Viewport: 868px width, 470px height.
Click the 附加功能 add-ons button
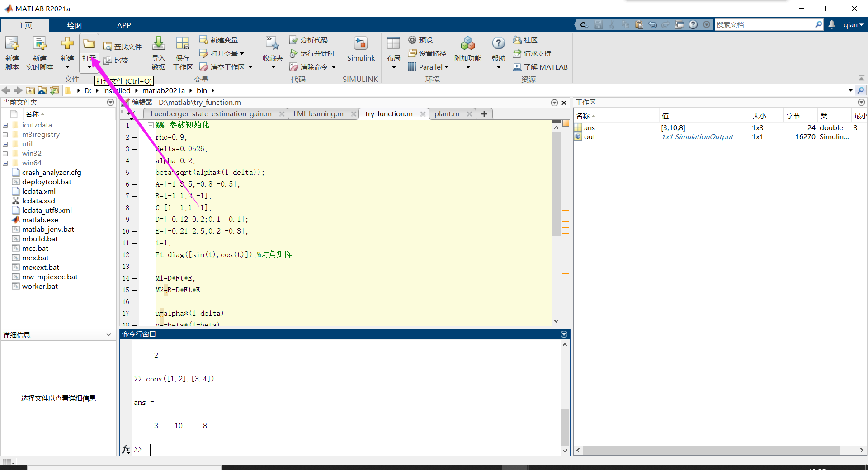[468, 53]
